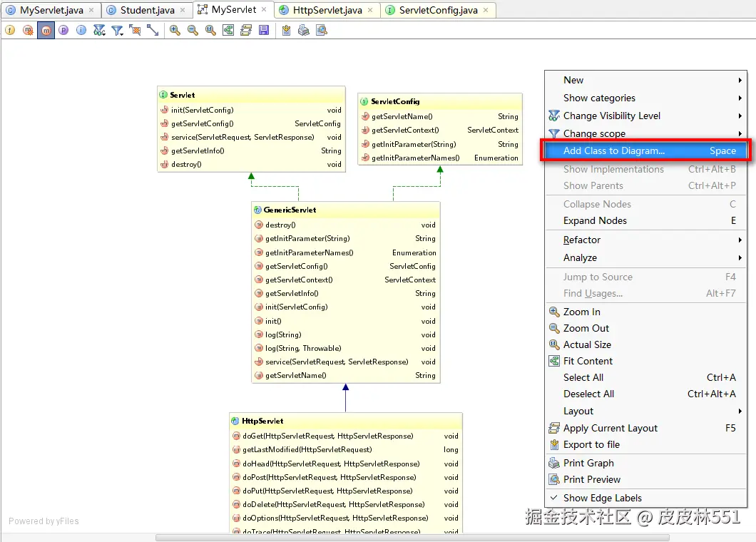
Task: Switch to the HttpServlet.java tab
Action: [327, 10]
